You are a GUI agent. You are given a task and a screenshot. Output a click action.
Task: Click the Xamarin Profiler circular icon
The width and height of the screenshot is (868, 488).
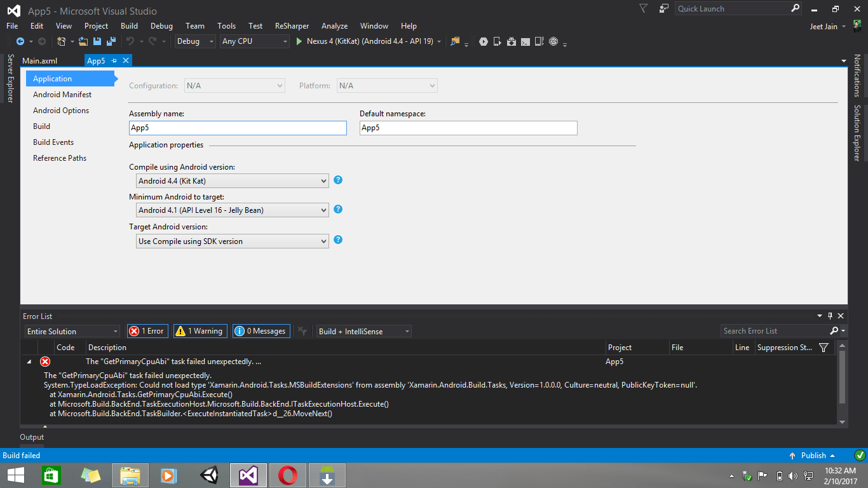point(553,41)
